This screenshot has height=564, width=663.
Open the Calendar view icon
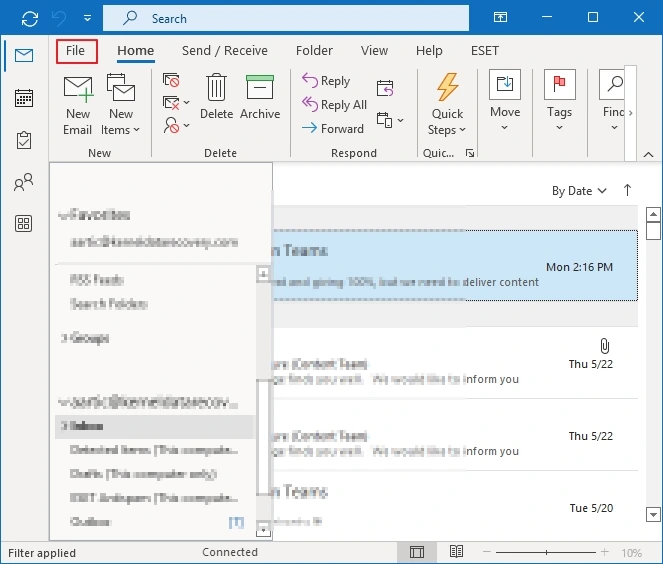click(x=24, y=98)
